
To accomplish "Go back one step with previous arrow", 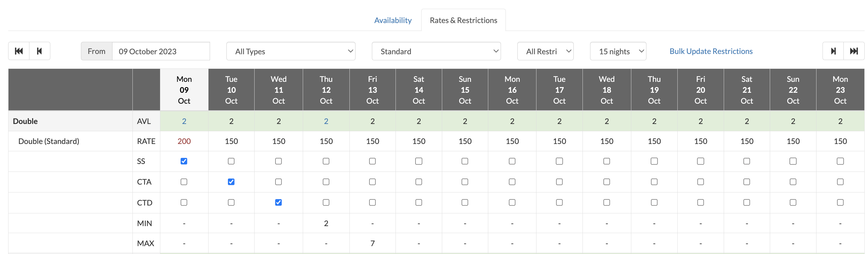I will coord(40,51).
